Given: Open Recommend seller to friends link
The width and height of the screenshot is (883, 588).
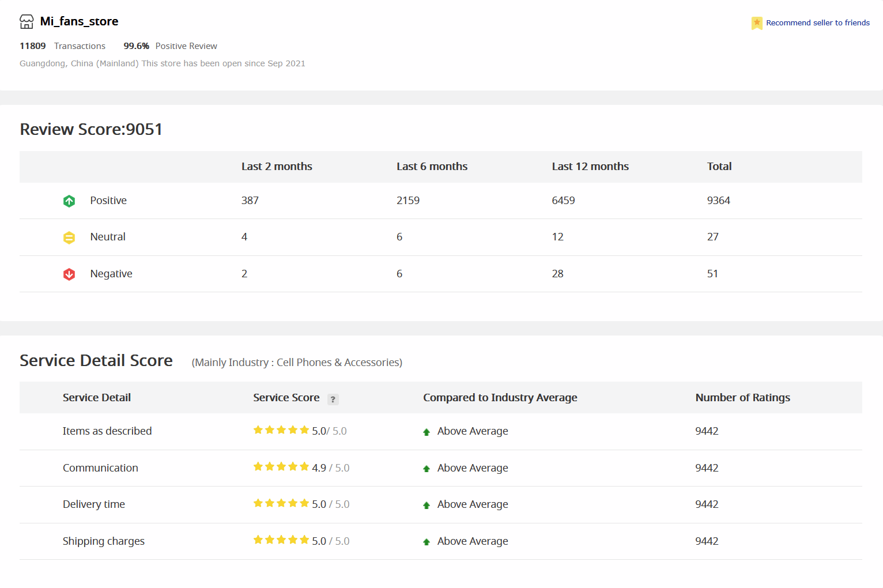Looking at the screenshot, I should [817, 23].
